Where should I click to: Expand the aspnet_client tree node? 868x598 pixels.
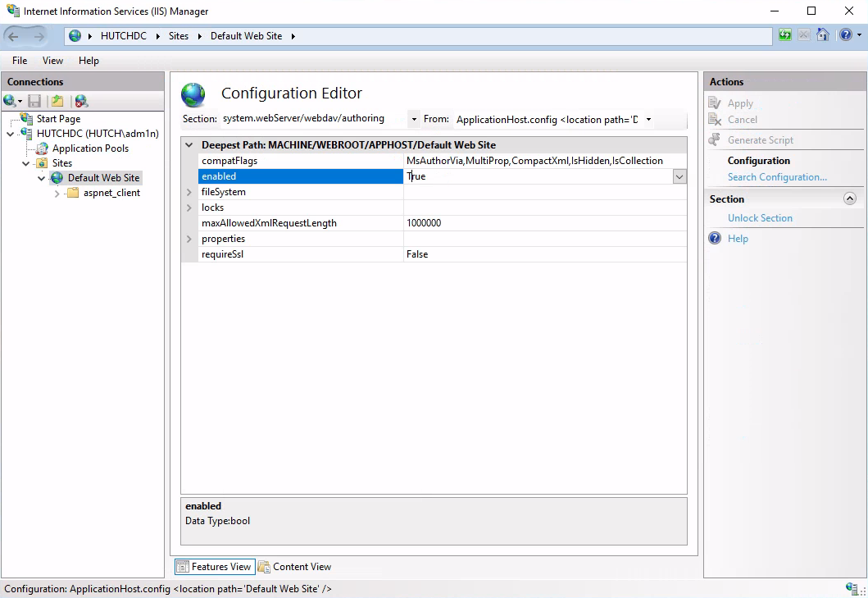point(57,194)
